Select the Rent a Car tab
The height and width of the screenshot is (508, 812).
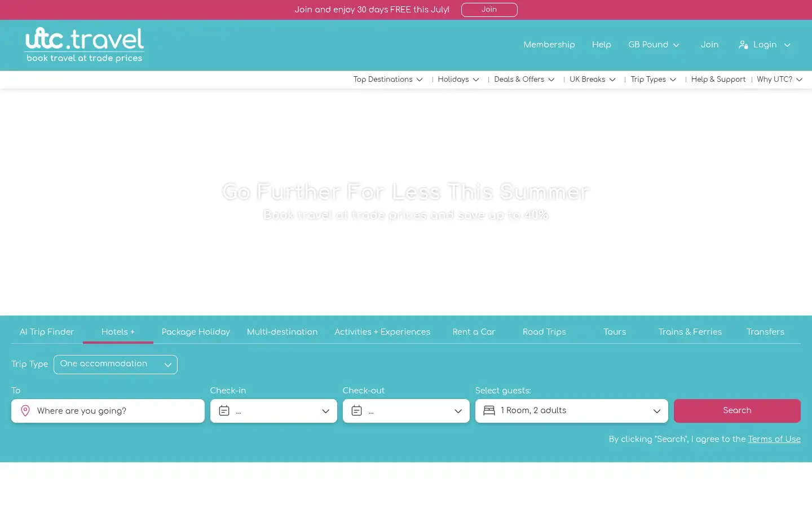(x=474, y=332)
